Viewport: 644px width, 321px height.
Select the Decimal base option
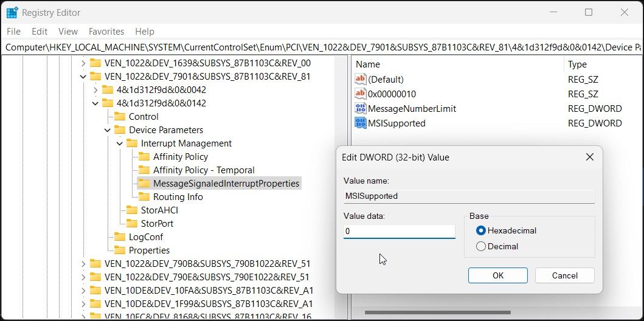point(482,246)
